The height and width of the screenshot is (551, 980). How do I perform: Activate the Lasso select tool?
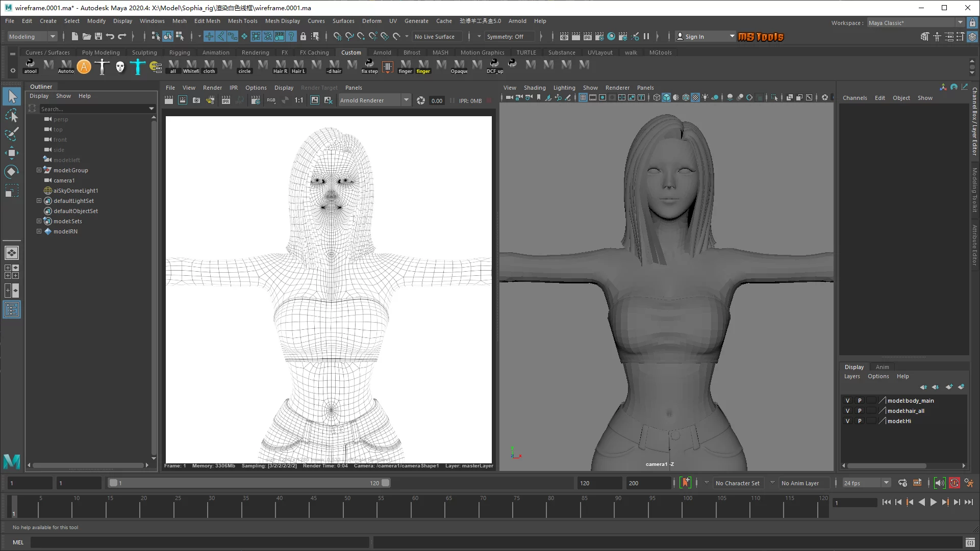click(11, 116)
